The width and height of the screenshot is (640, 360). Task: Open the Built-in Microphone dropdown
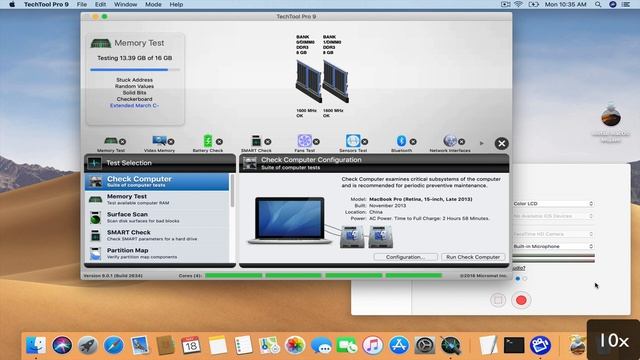(553, 246)
